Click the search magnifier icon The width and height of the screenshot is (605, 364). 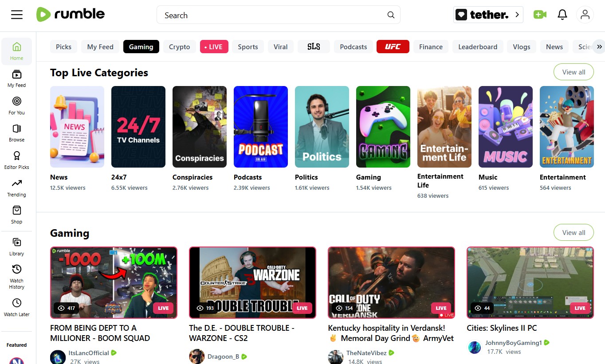tap(390, 15)
